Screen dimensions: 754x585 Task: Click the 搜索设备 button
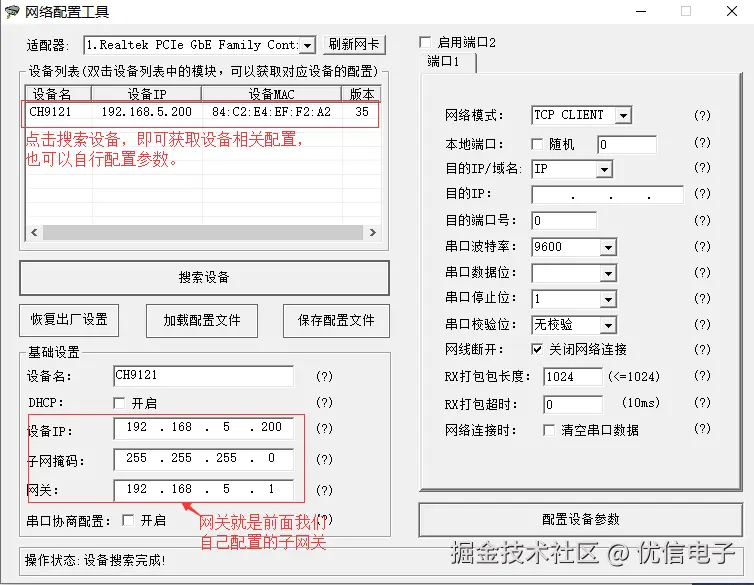[x=204, y=278]
